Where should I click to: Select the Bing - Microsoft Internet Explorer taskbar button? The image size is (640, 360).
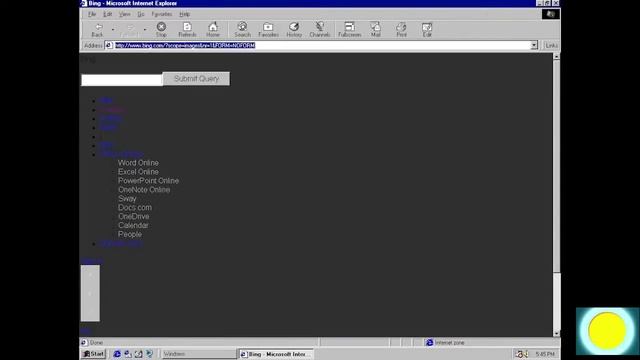[x=276, y=354]
